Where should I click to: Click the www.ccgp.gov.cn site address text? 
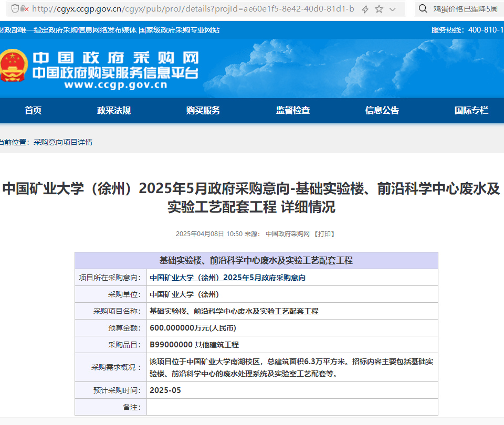click(x=115, y=85)
